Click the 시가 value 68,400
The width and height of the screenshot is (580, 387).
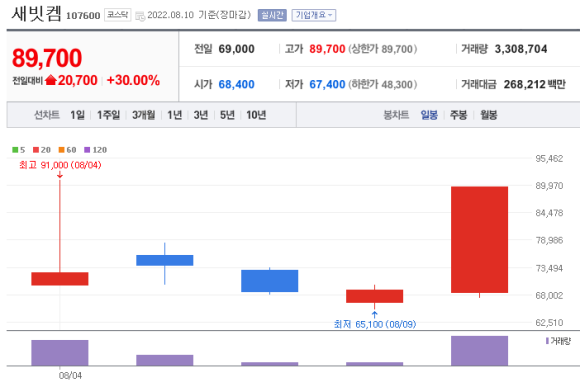(236, 84)
